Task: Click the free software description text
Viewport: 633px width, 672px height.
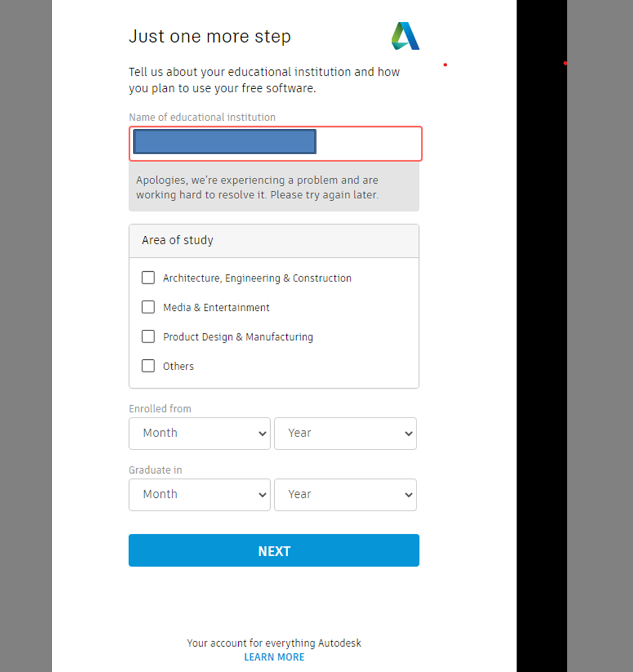Action: click(x=263, y=80)
